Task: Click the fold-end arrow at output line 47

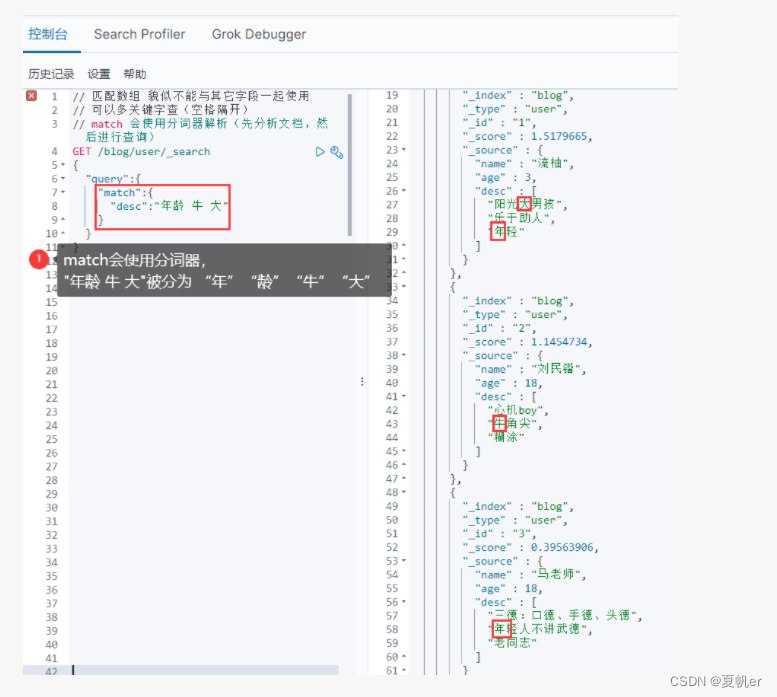Action: point(404,479)
